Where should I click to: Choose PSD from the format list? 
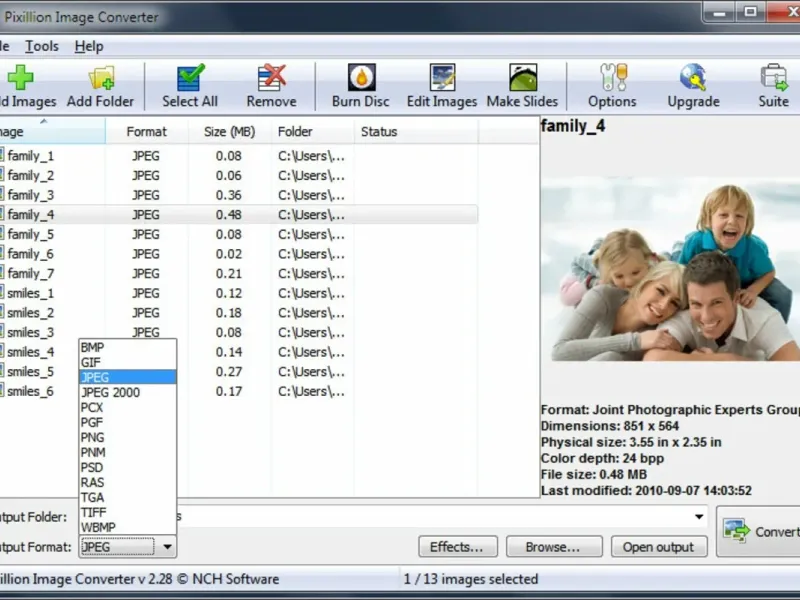[128, 467]
